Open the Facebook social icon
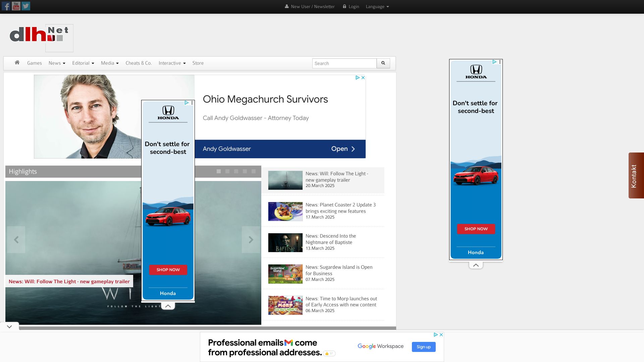Screen dimensions: 644x362 click(6, 6)
